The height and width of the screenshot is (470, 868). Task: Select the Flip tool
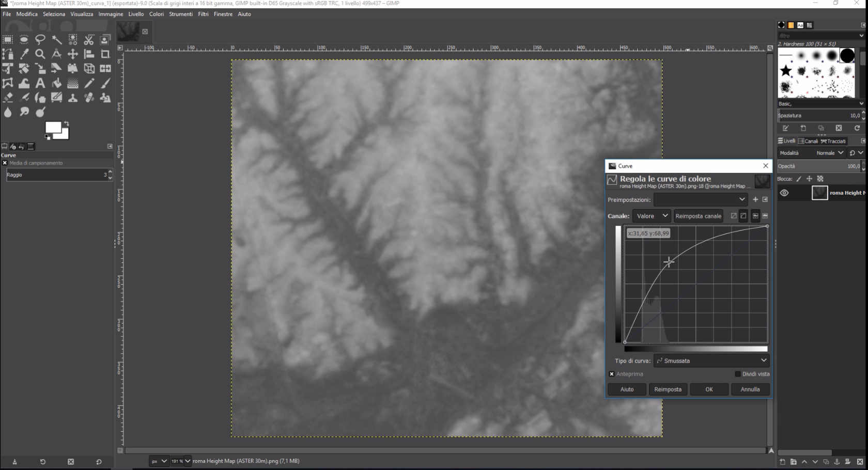[105, 68]
